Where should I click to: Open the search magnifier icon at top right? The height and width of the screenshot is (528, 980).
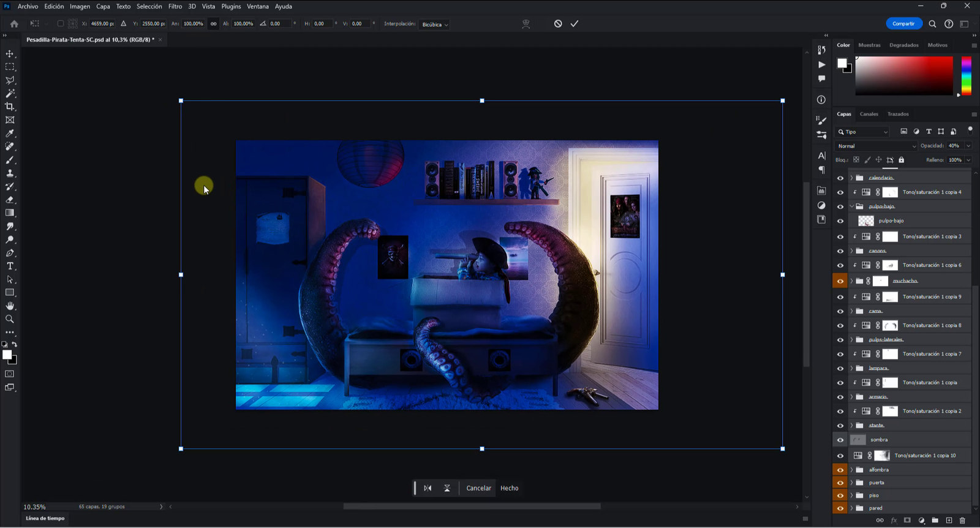932,24
